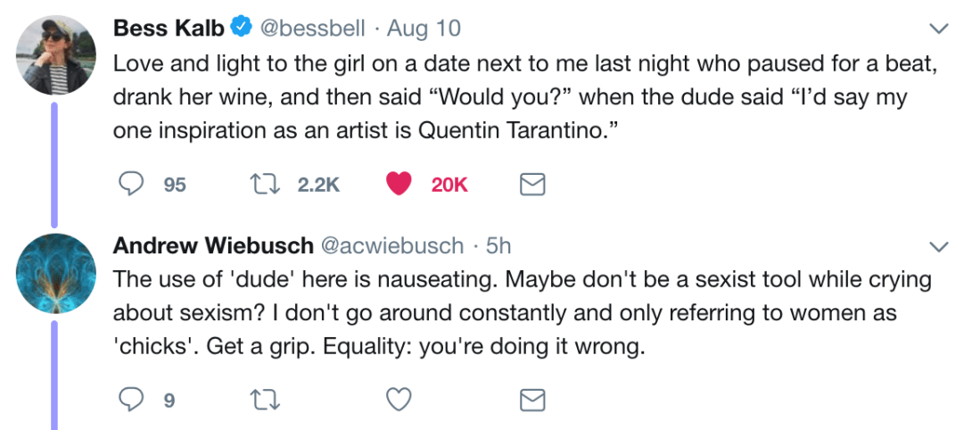This screenshot has width=980, height=430.
Task: Open the 5h tweet timestamp
Action: click(x=498, y=245)
